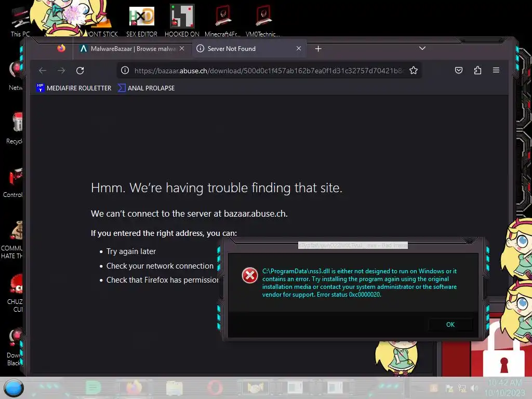The image size is (532, 399).
Task: Select the This PC desktop icon
Action: click(x=20, y=22)
